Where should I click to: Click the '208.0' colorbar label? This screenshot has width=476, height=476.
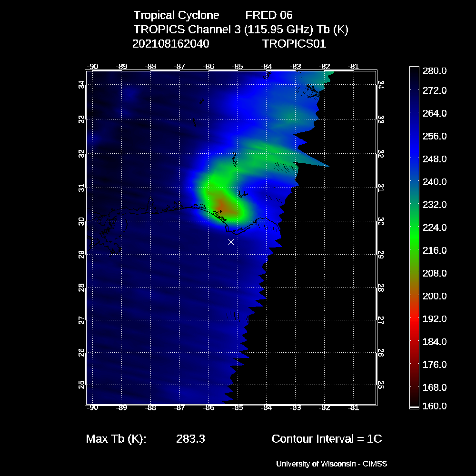pos(435,273)
